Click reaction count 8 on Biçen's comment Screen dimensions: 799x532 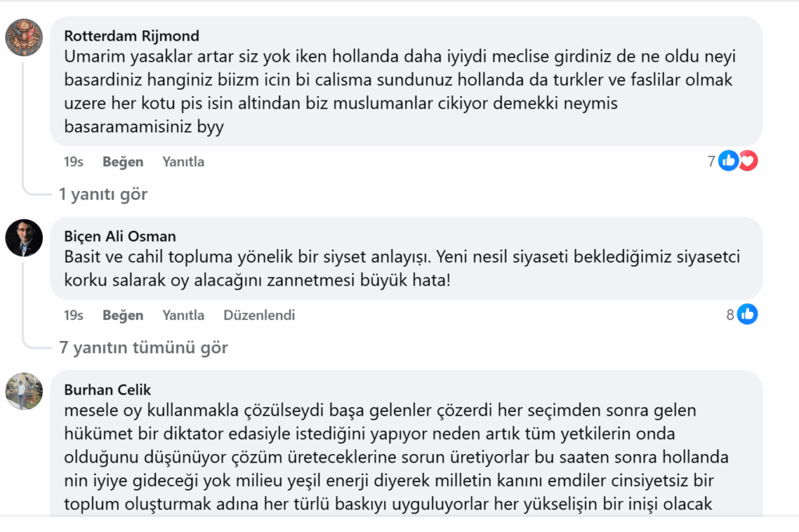coord(730,315)
